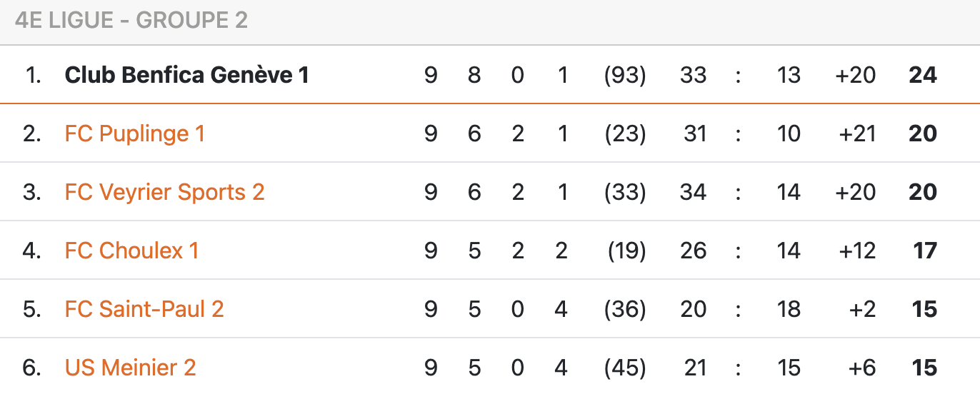Select the FC Saint-Paul 2 link
Screen dimensions: 980x394
coord(144,309)
